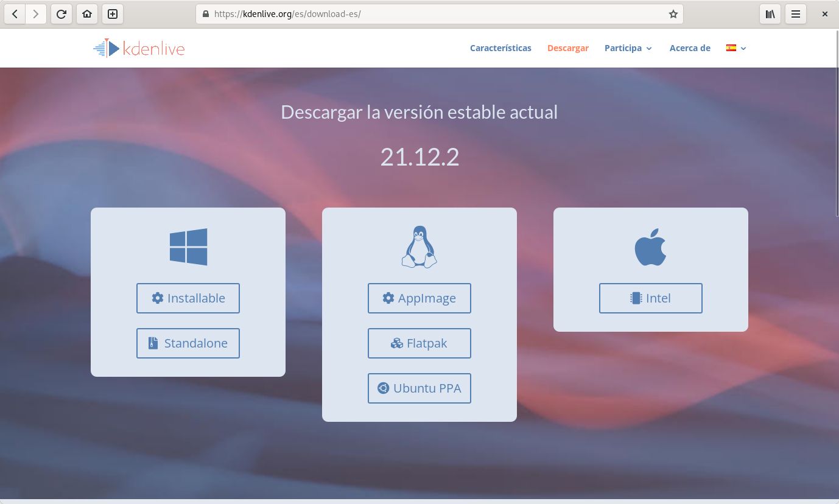Viewport: 839px width, 504px height.
Task: Open the browser hamburger menu
Action: pos(796,14)
